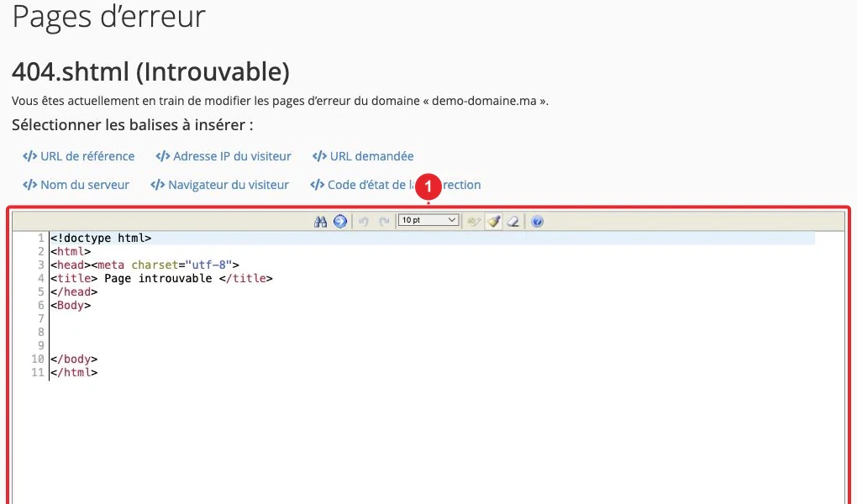Insert the 'URL demandée' tag

(363, 156)
